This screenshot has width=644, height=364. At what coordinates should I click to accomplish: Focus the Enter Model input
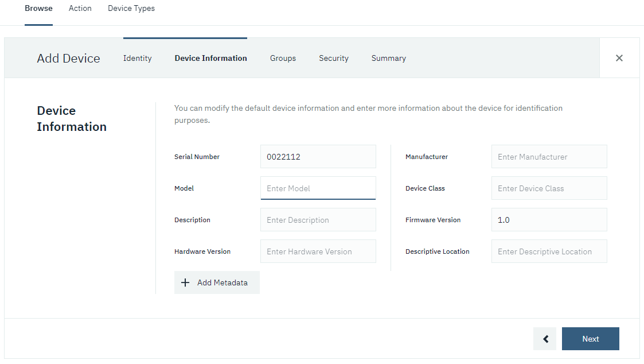coord(318,188)
